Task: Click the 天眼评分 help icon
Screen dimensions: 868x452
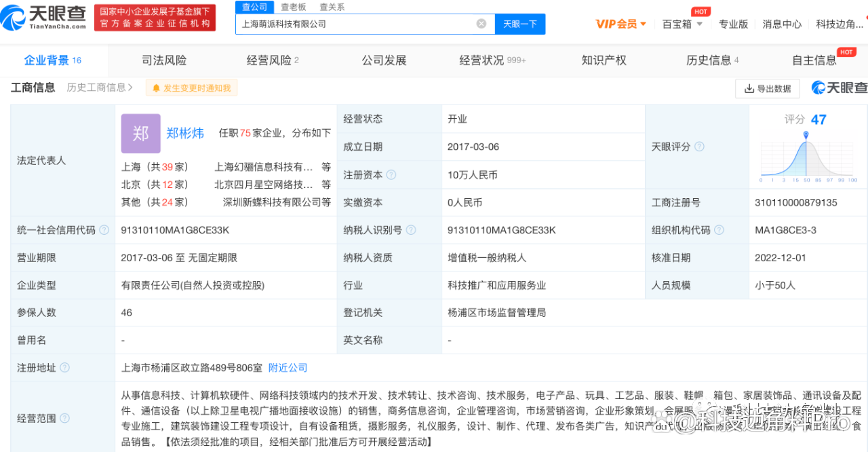Action: point(699,147)
